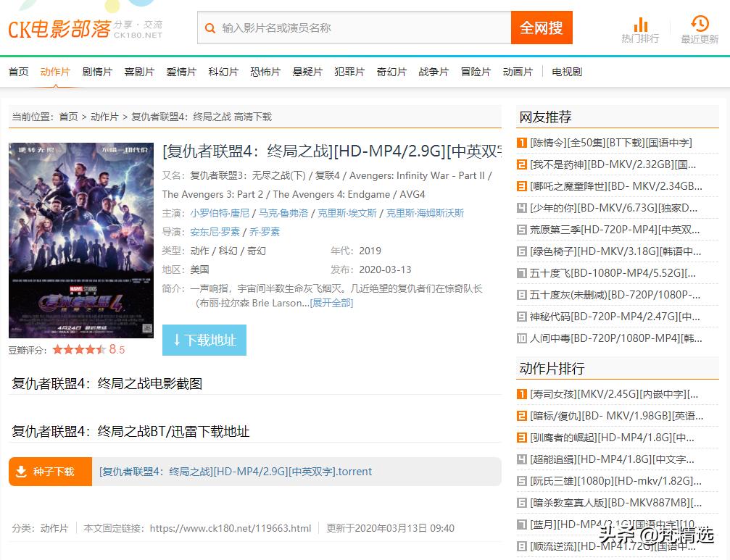Image resolution: width=730 pixels, height=560 pixels.
Task: Switch to the 科幻片 category tab
Action: coord(223,71)
